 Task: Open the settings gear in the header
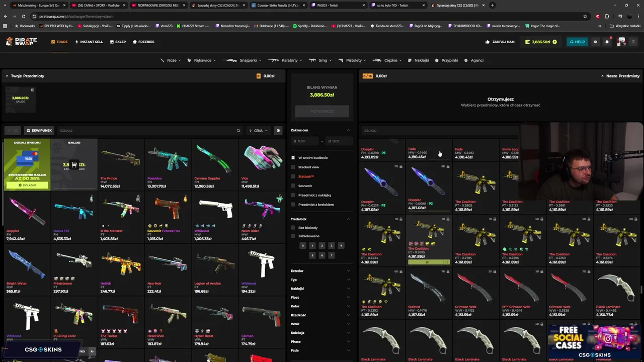pos(596,42)
